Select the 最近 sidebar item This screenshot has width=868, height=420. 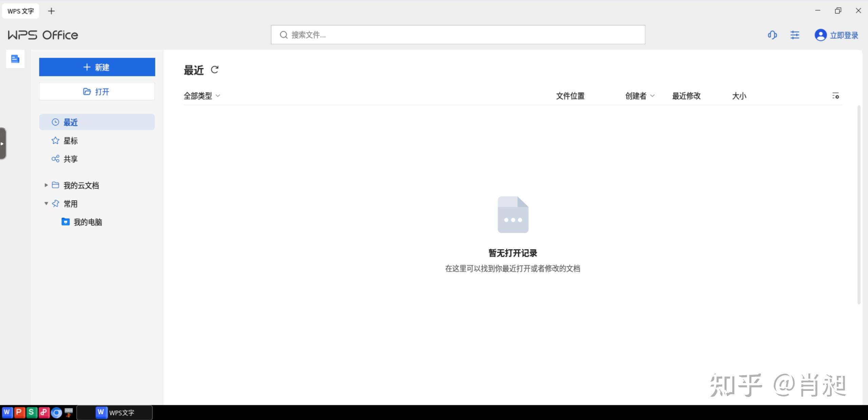pos(97,122)
